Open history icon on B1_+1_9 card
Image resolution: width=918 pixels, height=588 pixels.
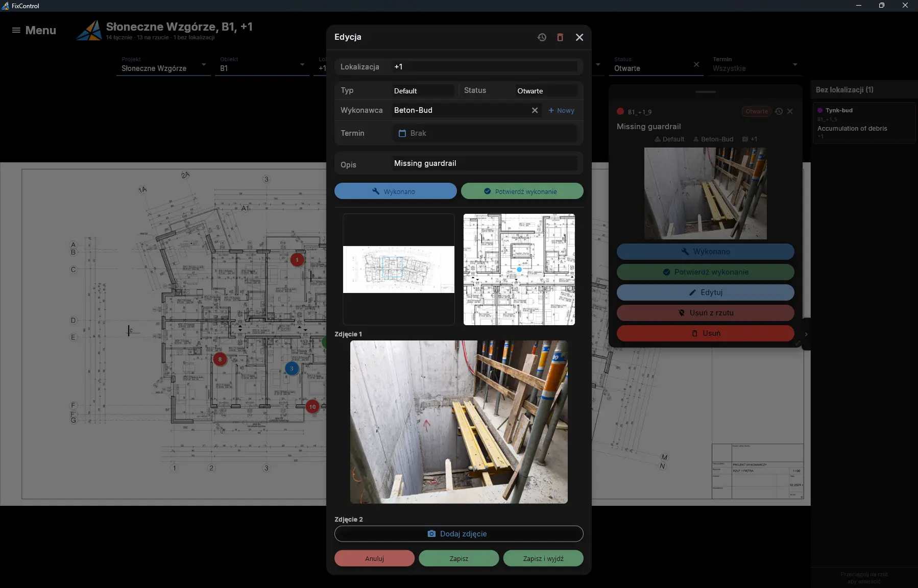[779, 111]
